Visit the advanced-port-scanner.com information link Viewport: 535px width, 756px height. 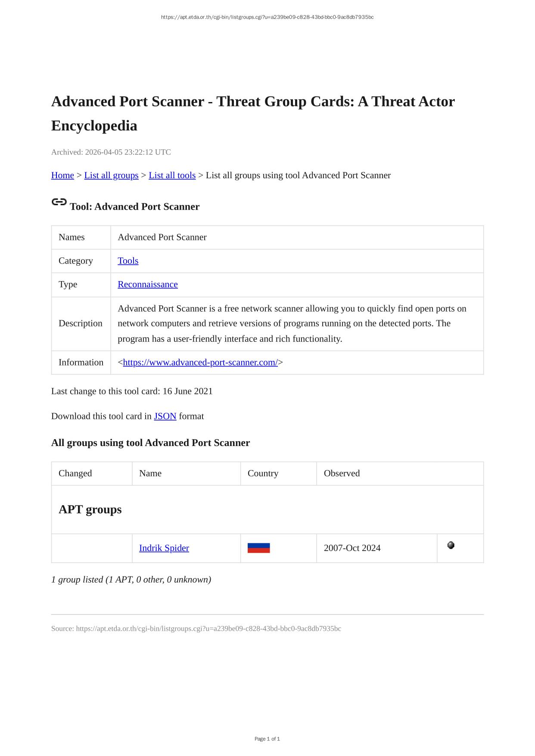coord(200,363)
